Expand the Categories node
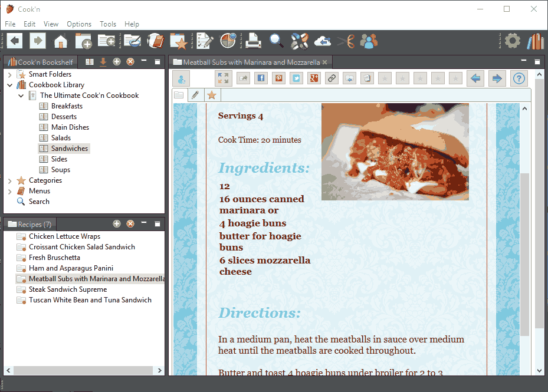This screenshot has width=548, height=392. tap(10, 180)
